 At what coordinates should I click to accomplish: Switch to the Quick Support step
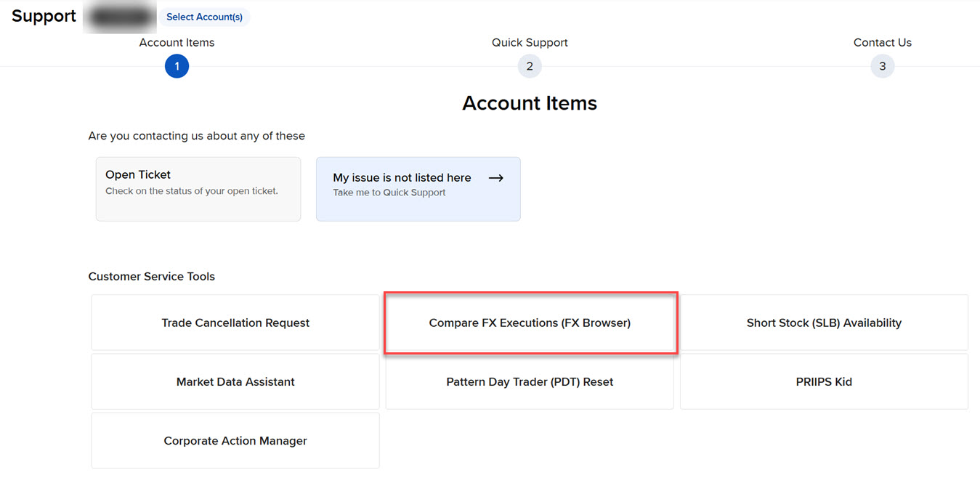530,66
